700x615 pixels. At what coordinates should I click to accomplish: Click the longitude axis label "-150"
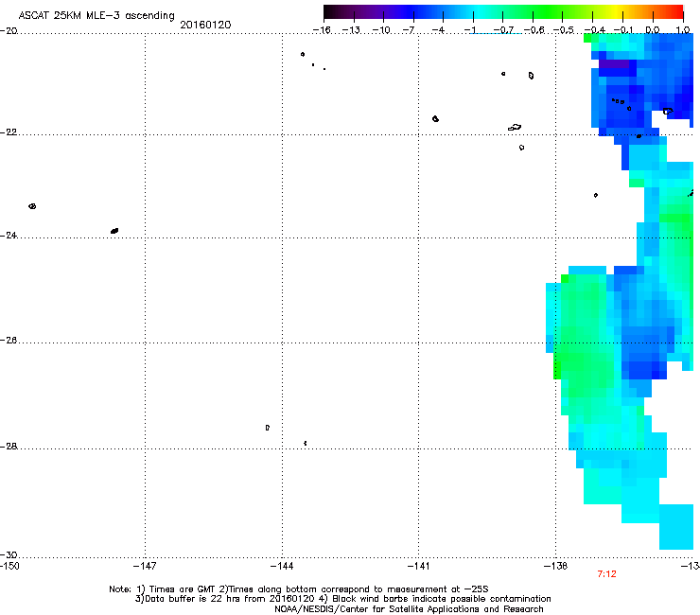pos(9,567)
